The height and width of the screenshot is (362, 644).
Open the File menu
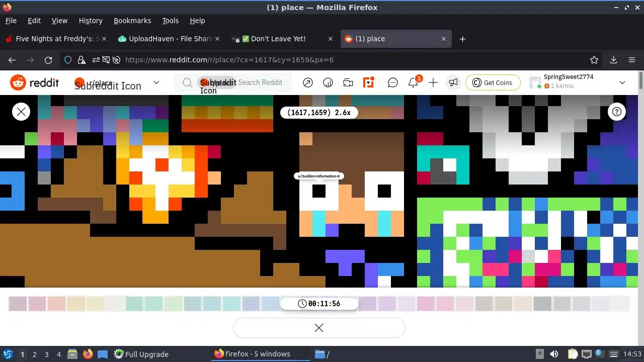click(x=11, y=21)
